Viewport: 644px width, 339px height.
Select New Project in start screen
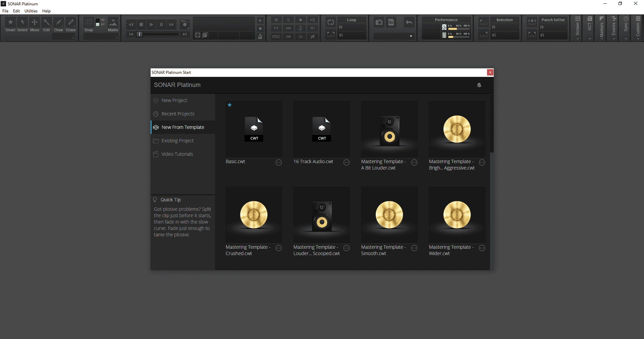[x=183, y=100]
